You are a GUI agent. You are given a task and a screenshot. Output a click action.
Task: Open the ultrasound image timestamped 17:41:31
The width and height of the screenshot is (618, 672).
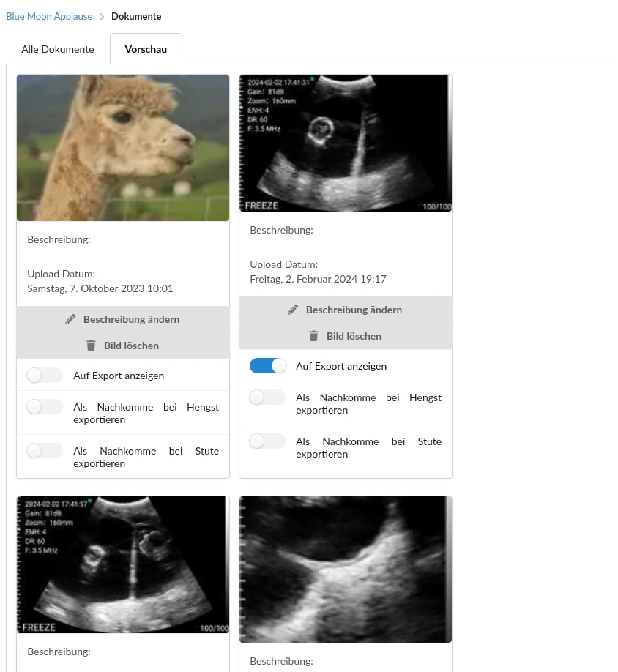[x=346, y=143]
